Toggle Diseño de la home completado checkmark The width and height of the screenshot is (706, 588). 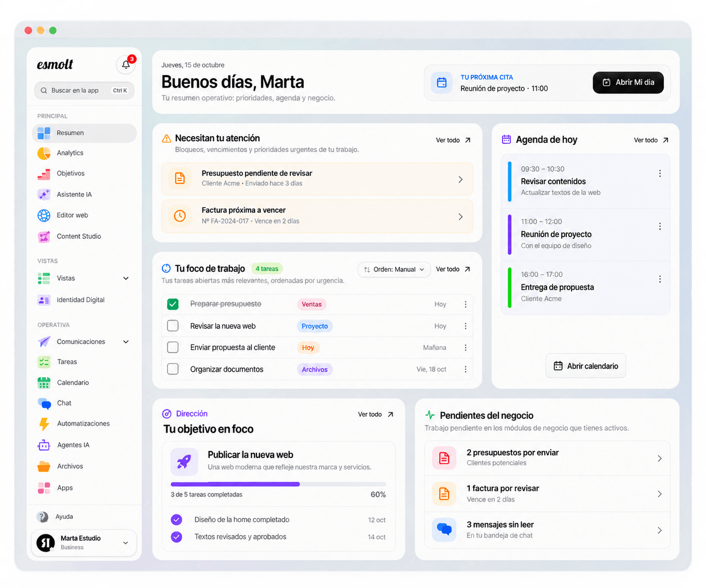click(176, 520)
